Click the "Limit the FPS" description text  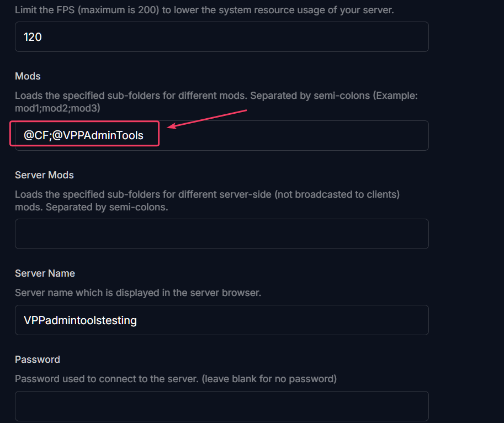204,10
